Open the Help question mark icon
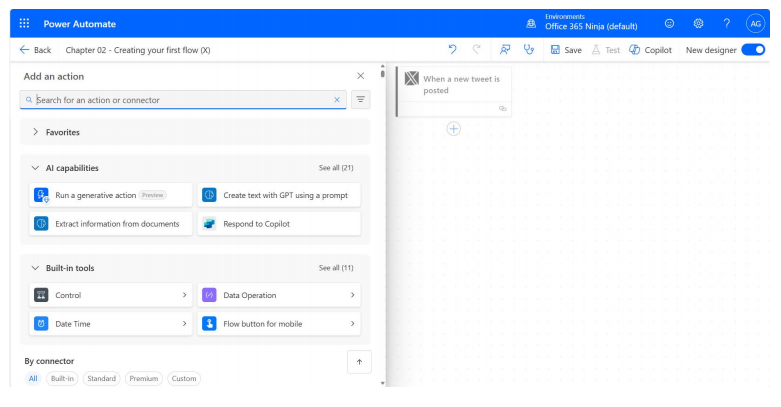Viewport: 781px width, 407px height. [x=727, y=23]
